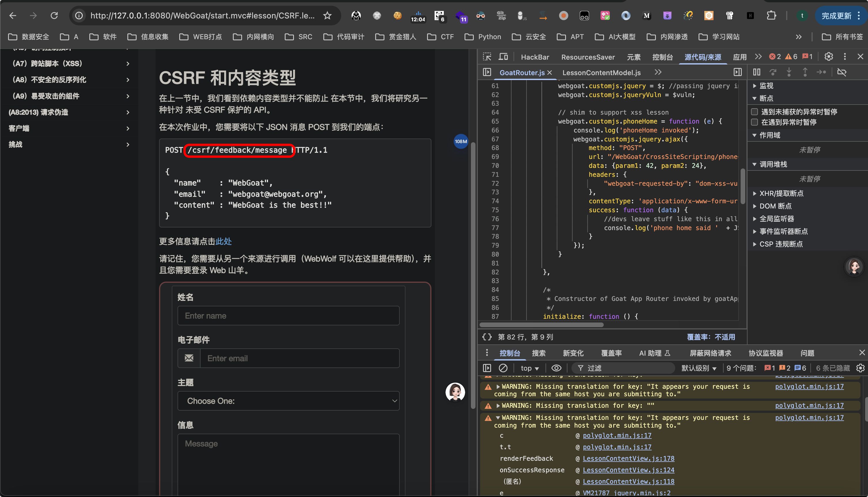Image resolution: width=868 pixels, height=497 pixels.
Task: Pretty-print the source with curly braces icon
Action: click(x=487, y=337)
